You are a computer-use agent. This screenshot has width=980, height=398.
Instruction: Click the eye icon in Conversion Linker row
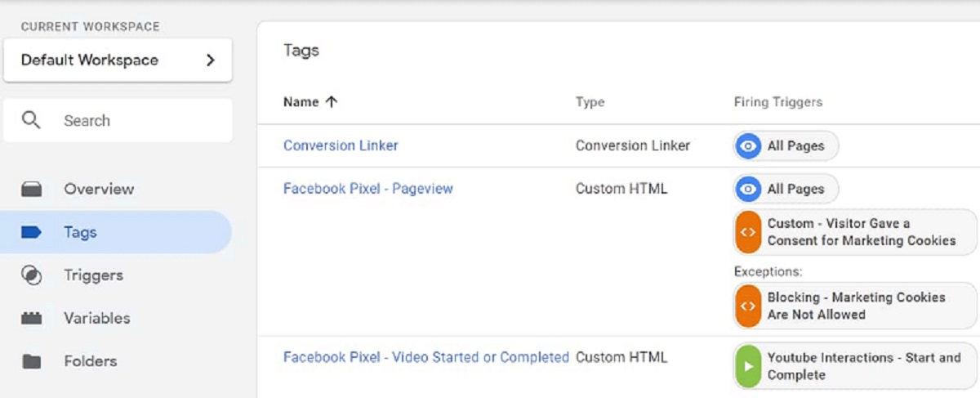(x=747, y=146)
